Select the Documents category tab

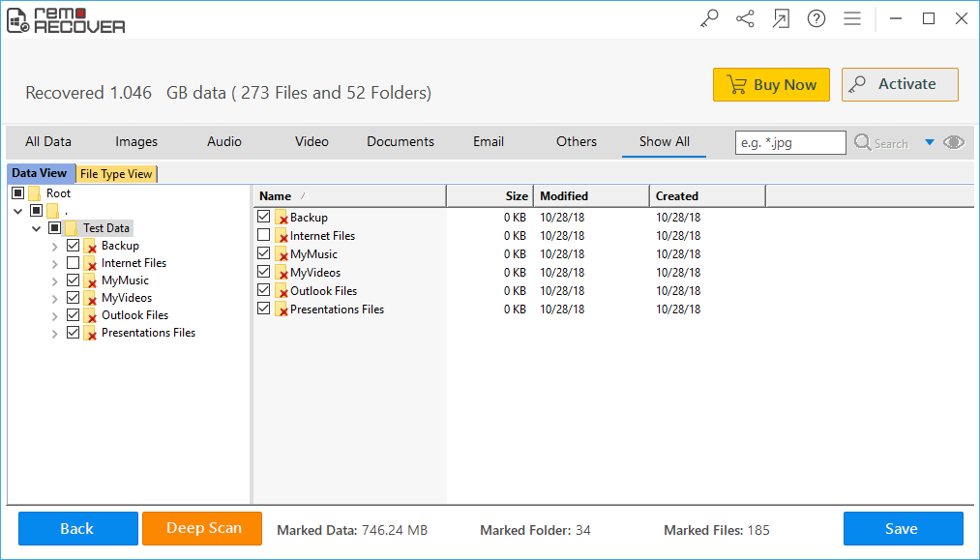click(x=400, y=141)
